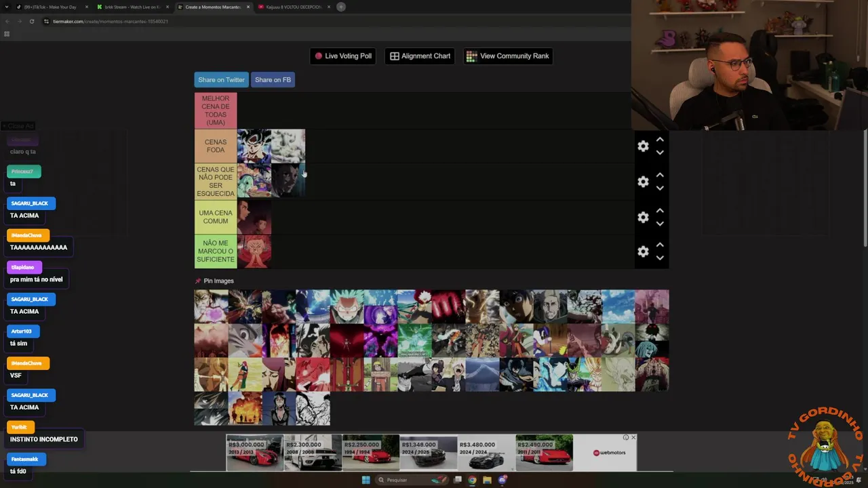Move CENAS FODA tier down with arrow
The height and width of the screenshot is (488, 868).
pos(660,152)
